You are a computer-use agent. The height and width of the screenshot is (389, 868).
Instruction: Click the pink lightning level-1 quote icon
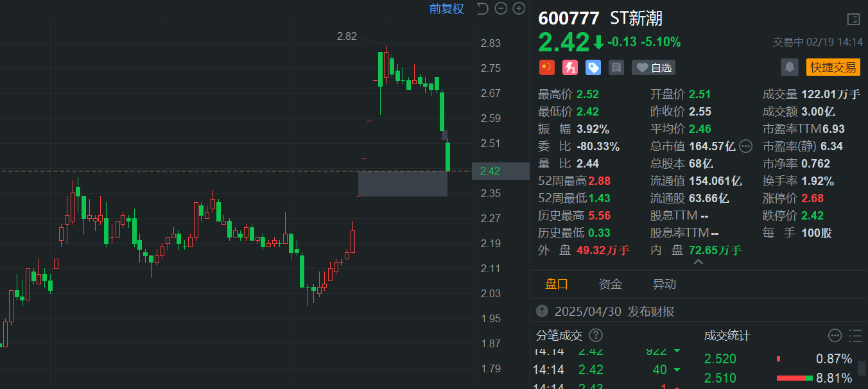(x=569, y=67)
